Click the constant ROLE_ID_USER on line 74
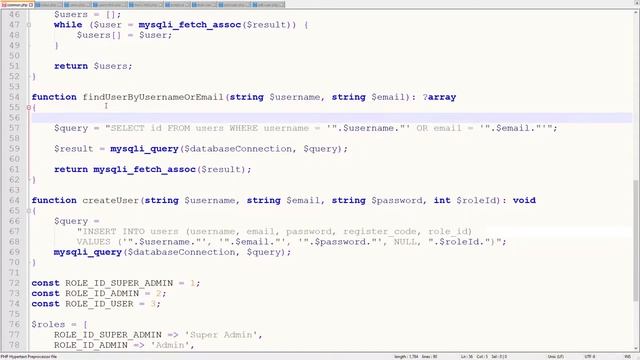Screen dimensions: 640x360 pos(99,304)
